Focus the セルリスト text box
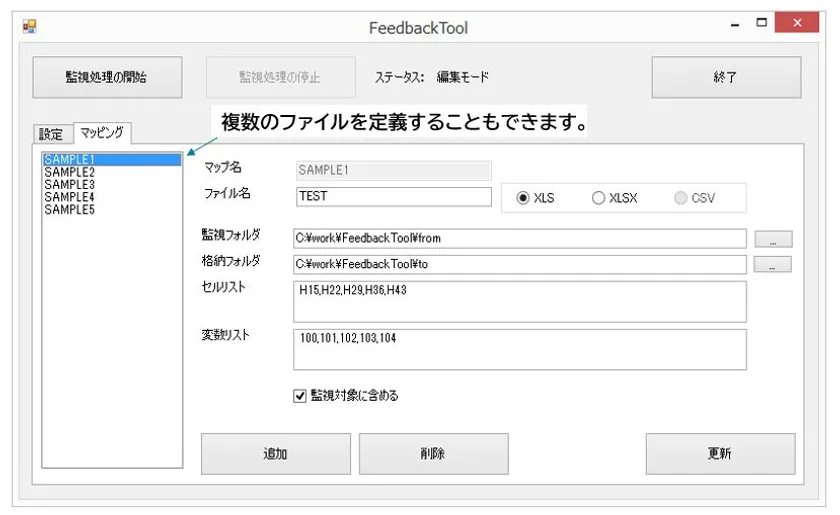The height and width of the screenshot is (515, 840). coord(519,301)
